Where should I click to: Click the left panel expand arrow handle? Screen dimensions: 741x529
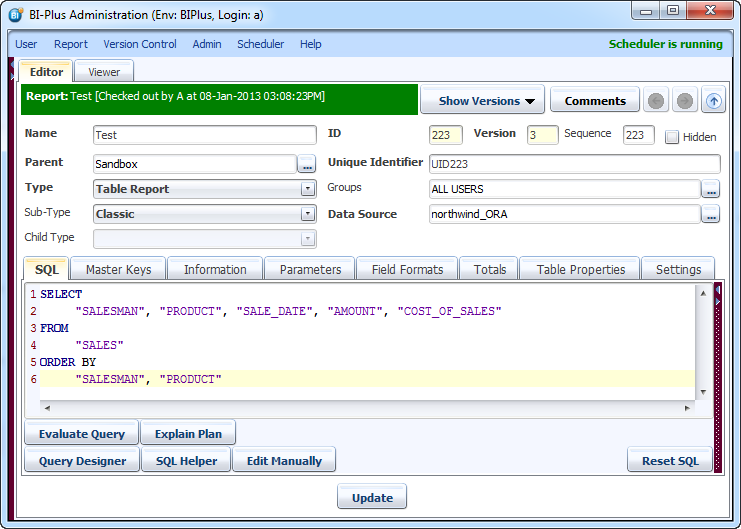pyautogui.click(x=11, y=75)
